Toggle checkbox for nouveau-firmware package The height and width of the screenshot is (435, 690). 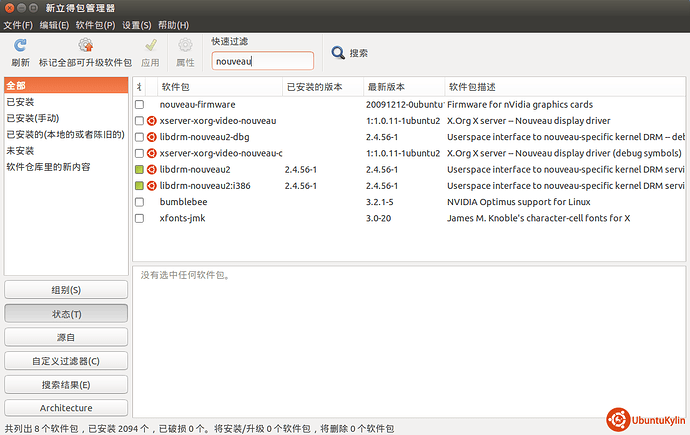pos(140,105)
